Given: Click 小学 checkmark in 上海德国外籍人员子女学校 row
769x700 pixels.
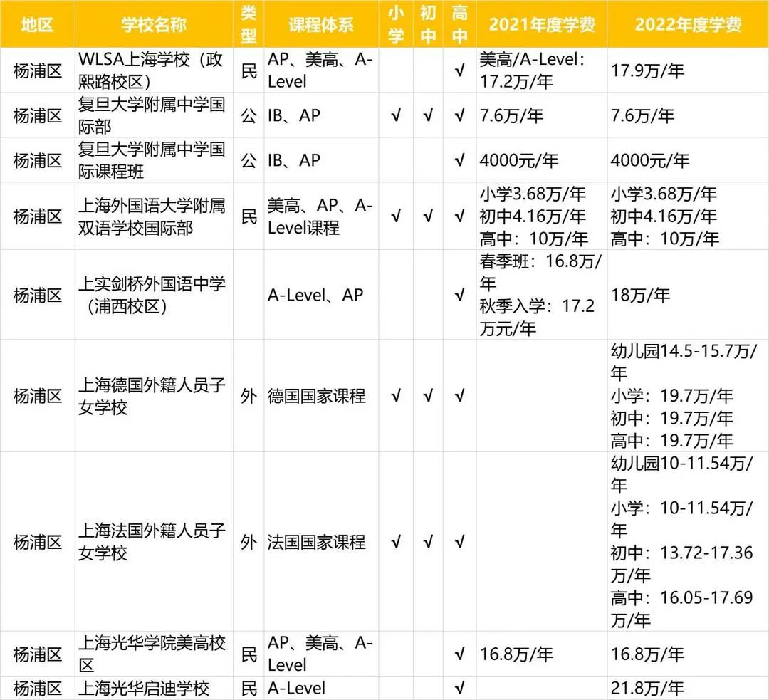Looking at the screenshot, I should coord(396,396).
